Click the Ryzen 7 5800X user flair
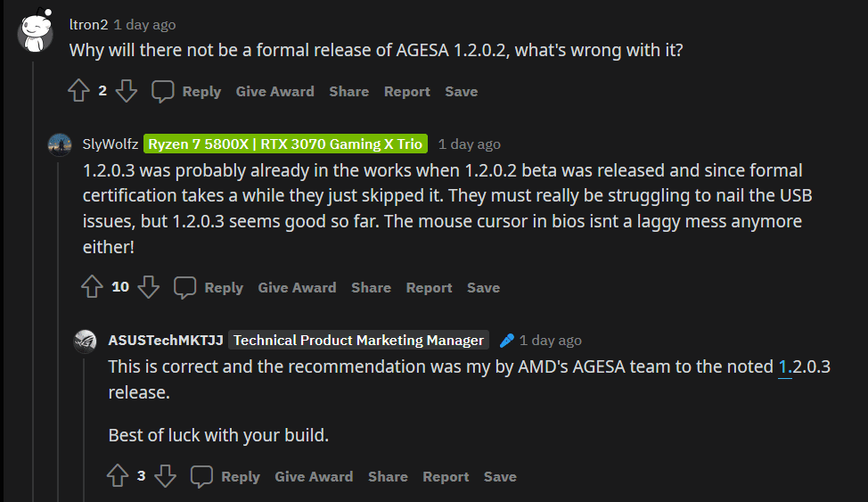This screenshot has width=868, height=502. click(x=286, y=144)
